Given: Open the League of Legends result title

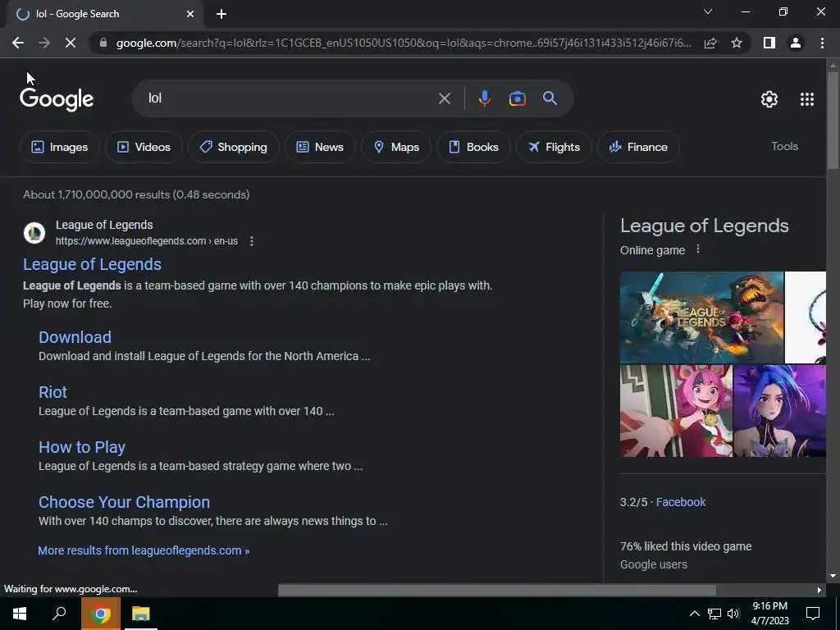Looking at the screenshot, I should [x=92, y=264].
